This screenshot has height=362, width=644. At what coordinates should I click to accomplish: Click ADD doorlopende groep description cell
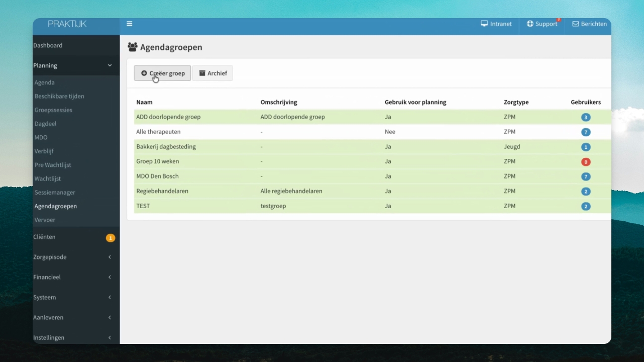coord(292,117)
